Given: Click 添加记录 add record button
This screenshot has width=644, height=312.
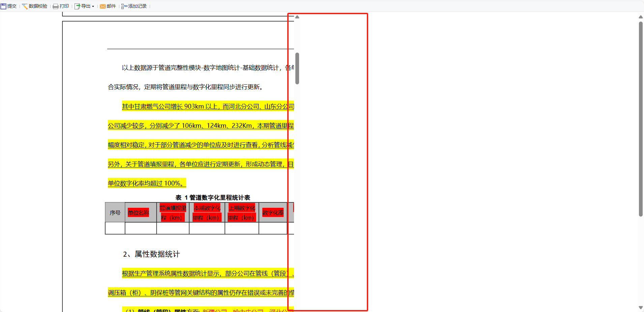Looking at the screenshot, I should click(134, 6).
